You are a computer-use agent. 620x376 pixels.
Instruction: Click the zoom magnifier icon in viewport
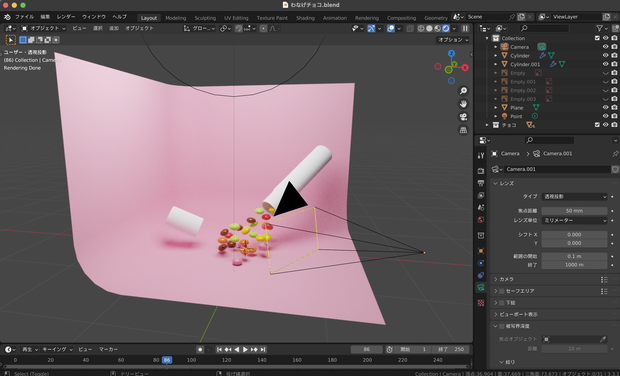(x=463, y=91)
